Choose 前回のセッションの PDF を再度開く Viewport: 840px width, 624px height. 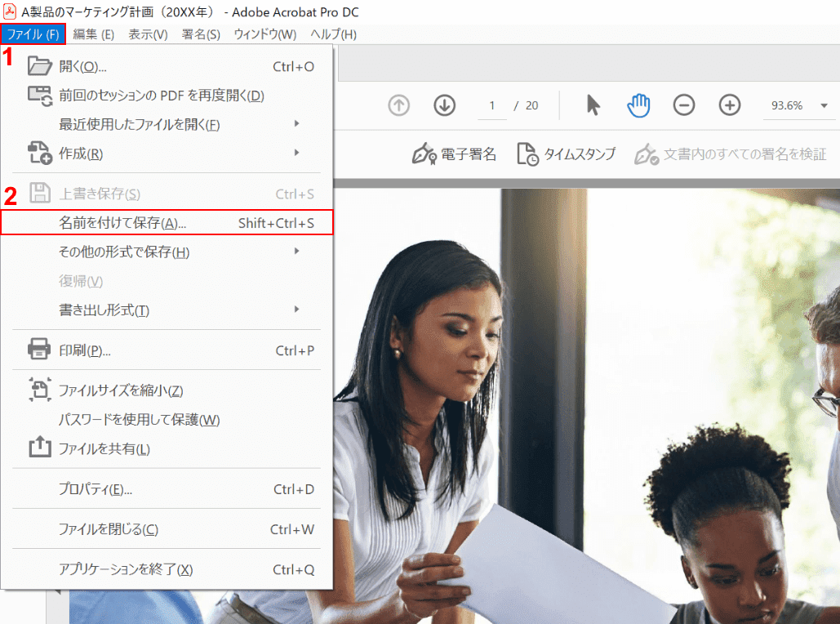[x=167, y=96]
